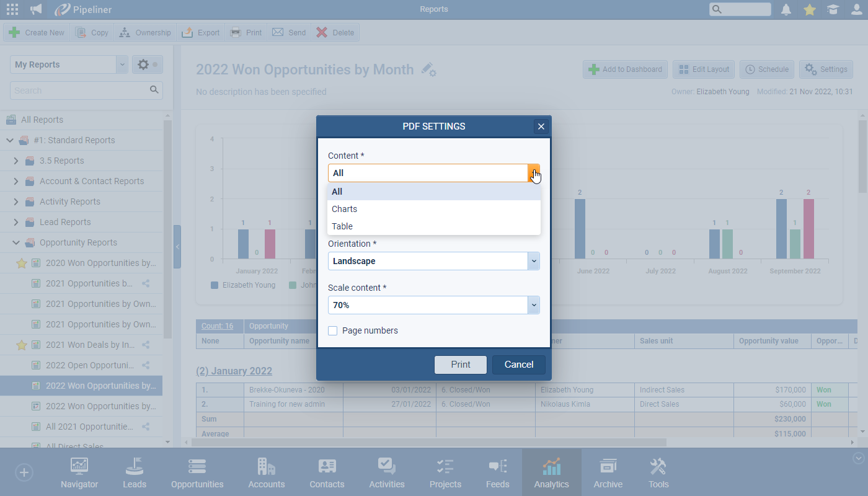Select Charts from the open Content list

point(344,209)
